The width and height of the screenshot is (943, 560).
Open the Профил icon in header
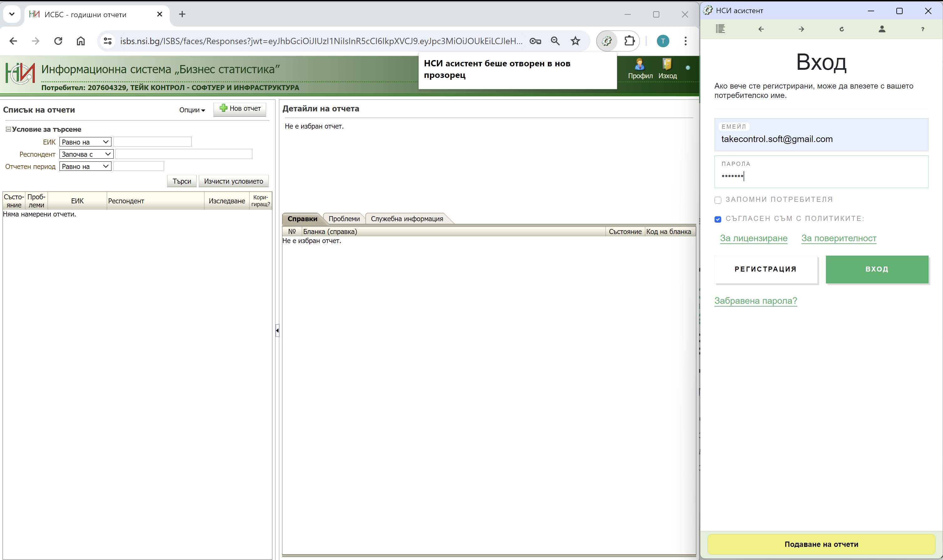640,69
